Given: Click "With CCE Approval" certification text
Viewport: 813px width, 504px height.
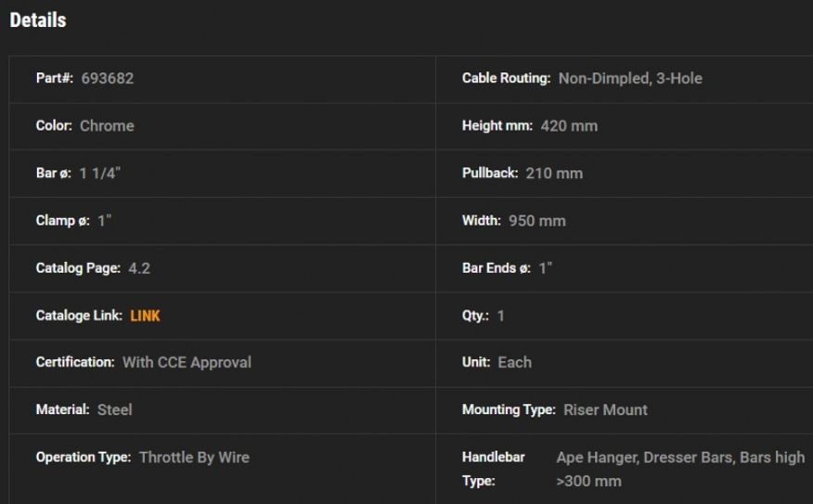Looking at the screenshot, I should click(x=187, y=363).
